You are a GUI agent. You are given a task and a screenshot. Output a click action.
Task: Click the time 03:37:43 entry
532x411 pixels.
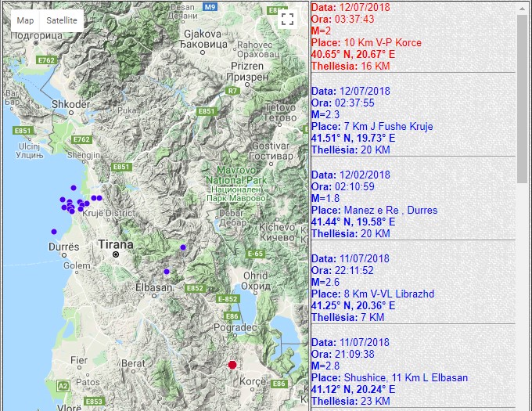click(x=343, y=19)
